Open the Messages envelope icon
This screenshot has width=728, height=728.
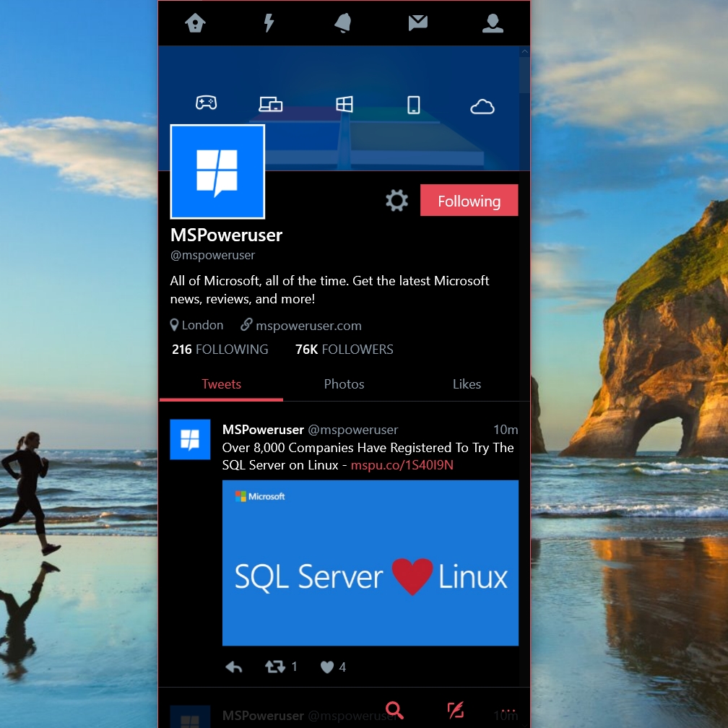(x=418, y=23)
